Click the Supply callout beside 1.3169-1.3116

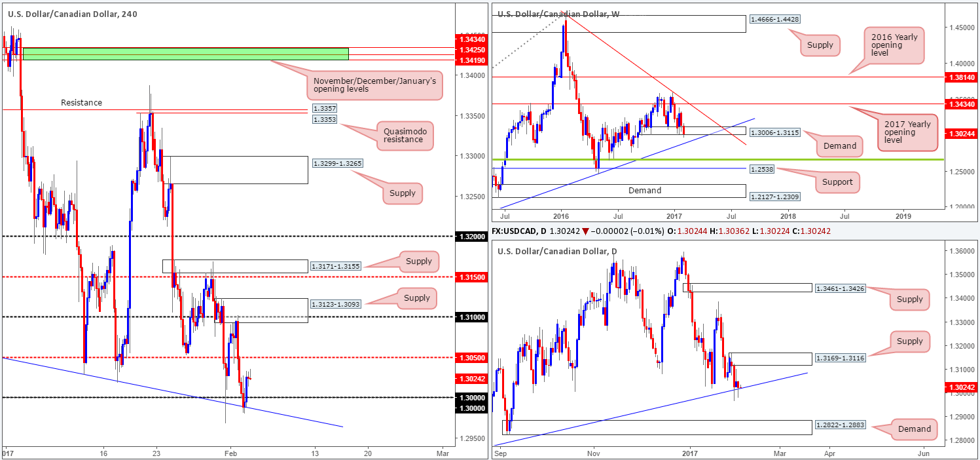coord(909,341)
